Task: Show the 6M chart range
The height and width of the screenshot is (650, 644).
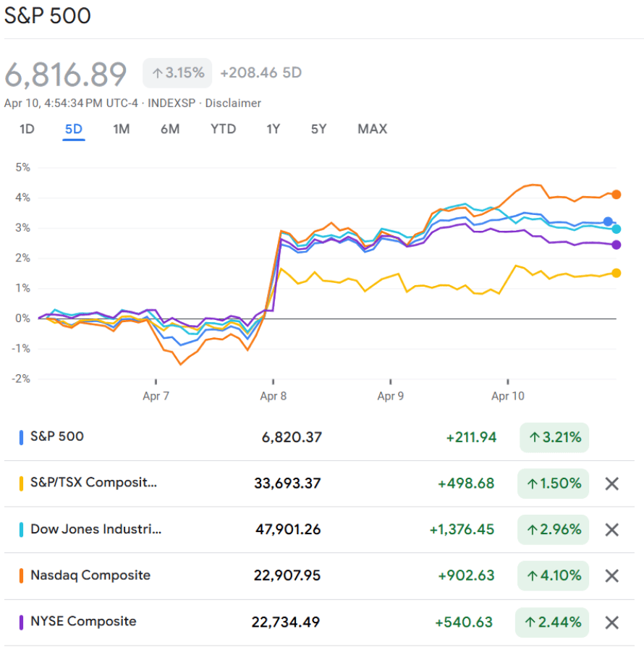Action: click(x=170, y=130)
